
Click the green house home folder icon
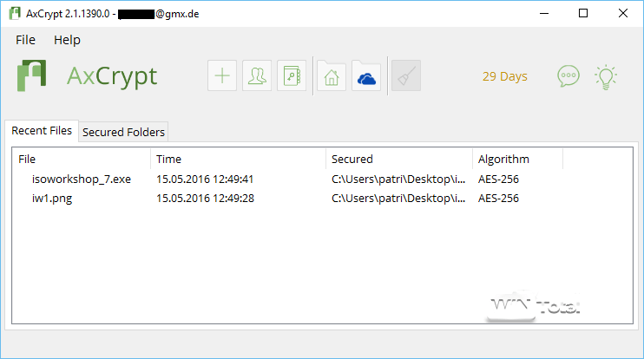pos(331,76)
